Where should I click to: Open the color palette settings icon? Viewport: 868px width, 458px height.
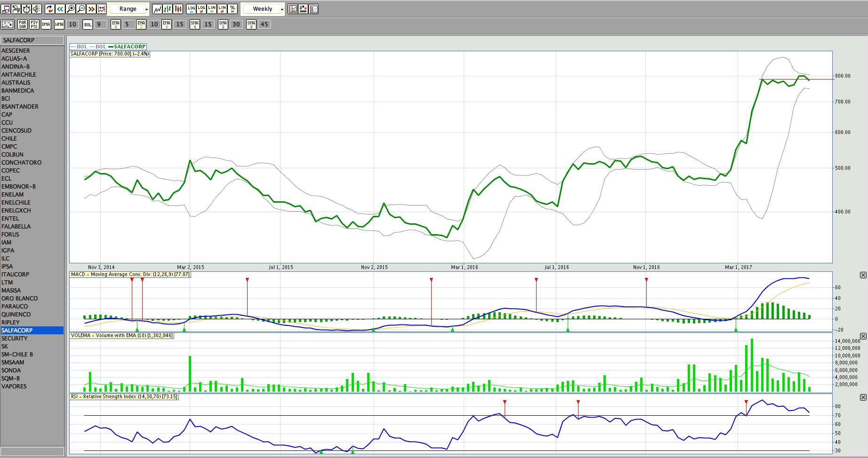[303, 9]
